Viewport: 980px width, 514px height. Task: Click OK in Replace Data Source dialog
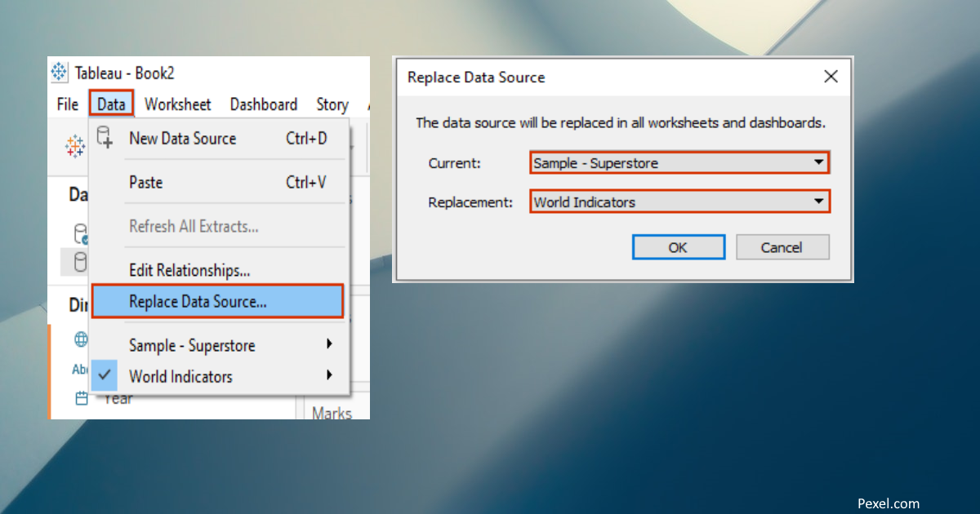pyautogui.click(x=678, y=247)
